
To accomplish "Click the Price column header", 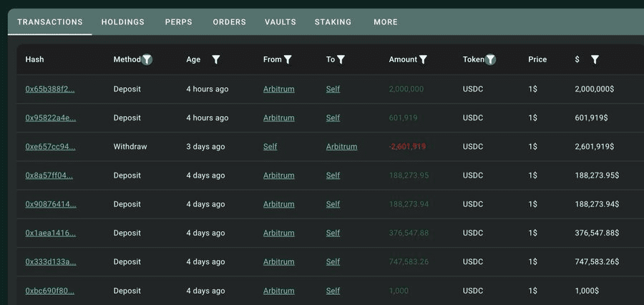I will point(537,59).
